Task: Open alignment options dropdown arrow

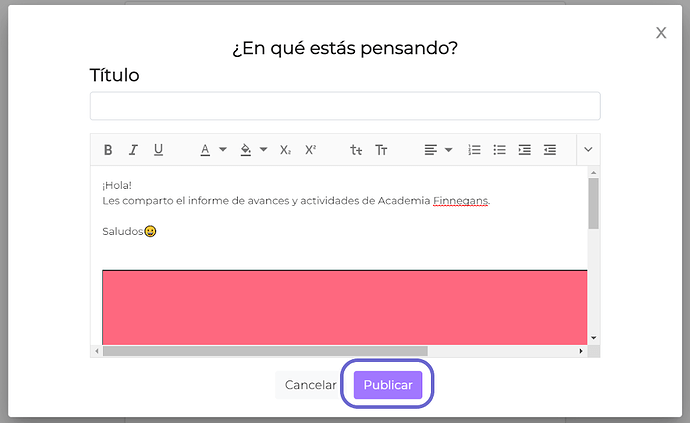Action: [448, 150]
